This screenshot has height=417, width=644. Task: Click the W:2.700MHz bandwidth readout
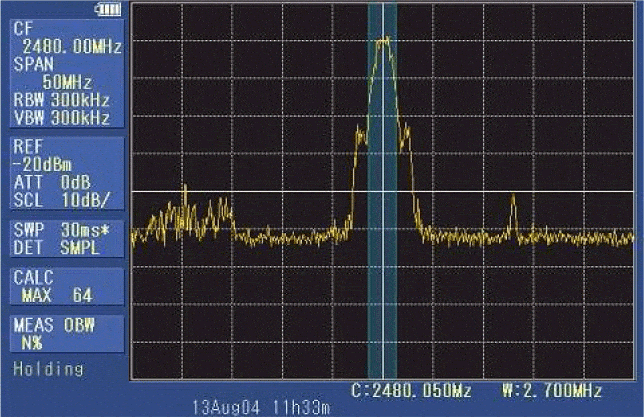(x=552, y=390)
